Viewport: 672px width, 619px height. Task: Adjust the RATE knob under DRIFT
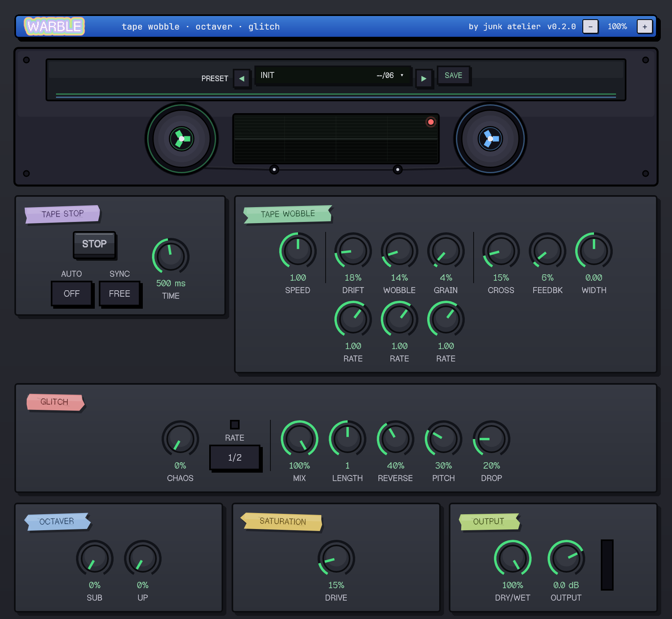click(353, 319)
